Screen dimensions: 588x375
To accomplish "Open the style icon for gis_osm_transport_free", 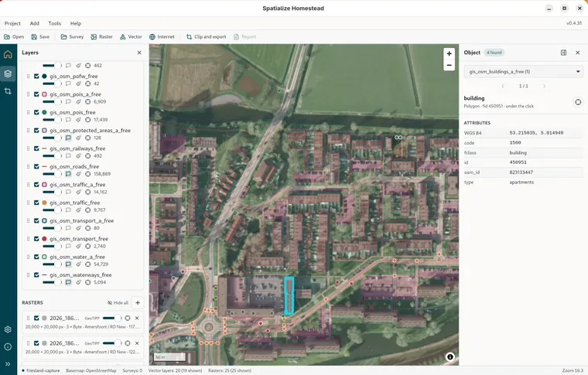I will coord(78,246).
